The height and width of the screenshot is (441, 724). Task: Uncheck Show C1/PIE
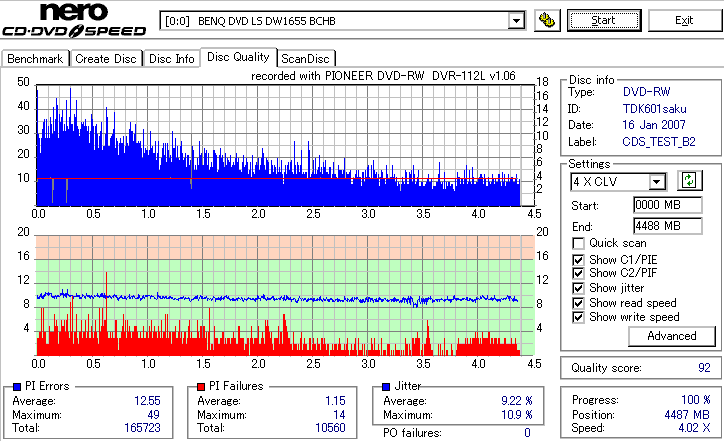[578, 260]
